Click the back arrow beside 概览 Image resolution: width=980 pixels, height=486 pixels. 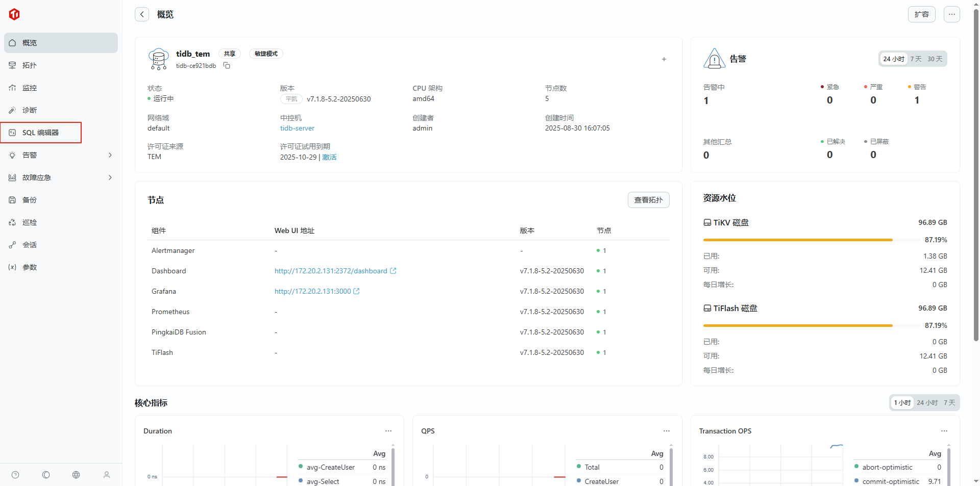[x=142, y=14]
